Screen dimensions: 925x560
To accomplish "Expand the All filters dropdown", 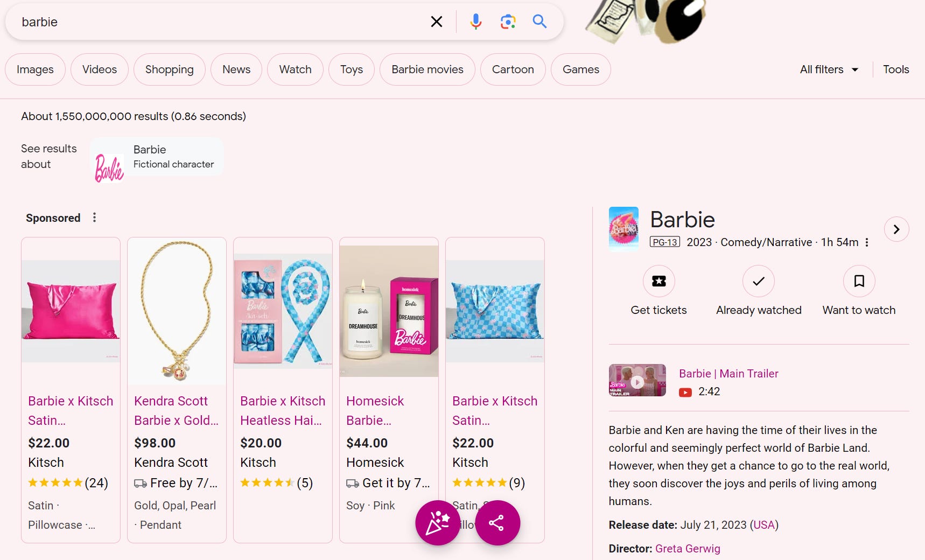I will click(829, 69).
